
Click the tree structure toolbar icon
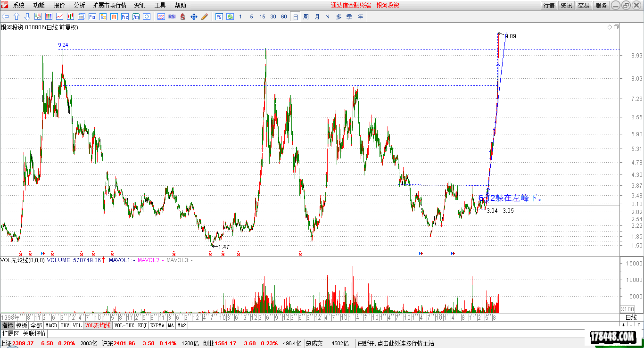pos(103,17)
